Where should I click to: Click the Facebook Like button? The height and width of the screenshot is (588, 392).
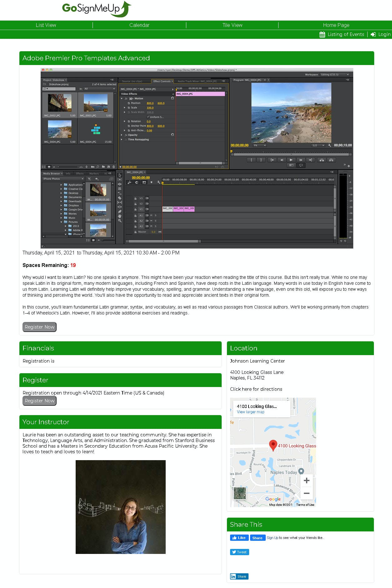click(239, 538)
